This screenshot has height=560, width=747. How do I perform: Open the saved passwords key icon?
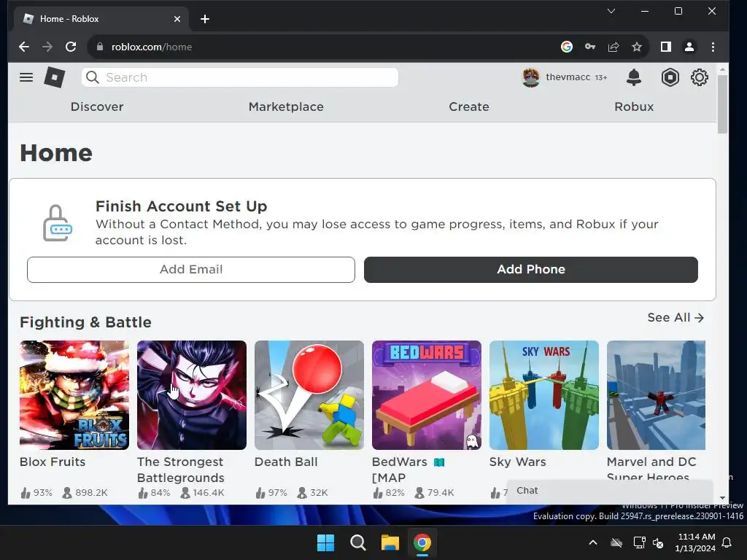pos(589,47)
